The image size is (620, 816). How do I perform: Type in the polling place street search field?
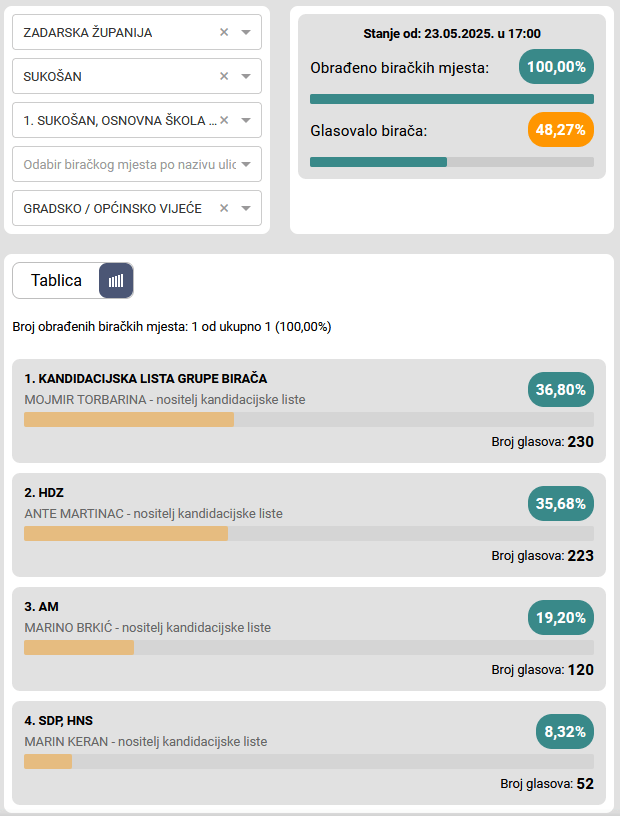(x=128, y=164)
